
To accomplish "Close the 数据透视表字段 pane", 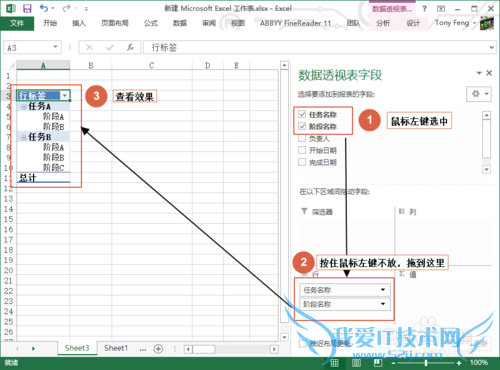I will (489, 73).
